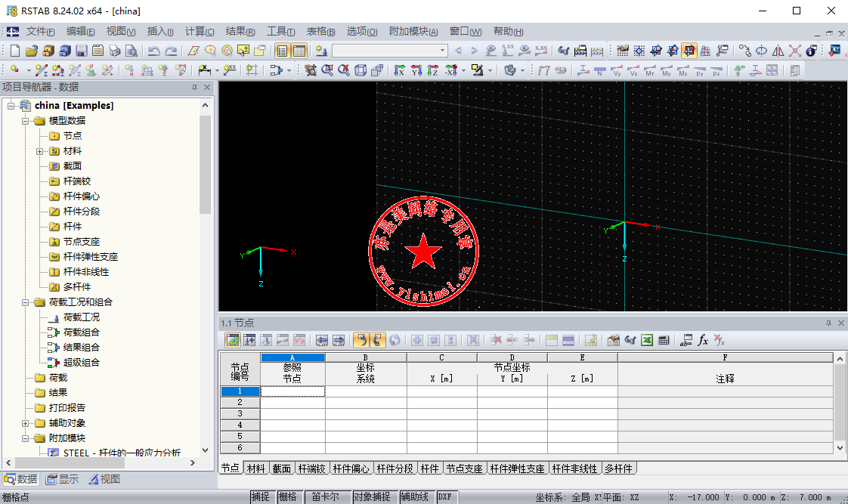The width and height of the screenshot is (848, 504).
Task: Open the 计算 menu
Action: [x=199, y=32]
